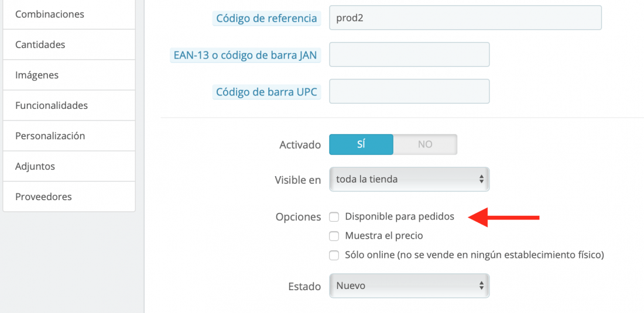Expand the Estado dropdown showing Nuevo
The image size is (644, 313).
(x=409, y=286)
